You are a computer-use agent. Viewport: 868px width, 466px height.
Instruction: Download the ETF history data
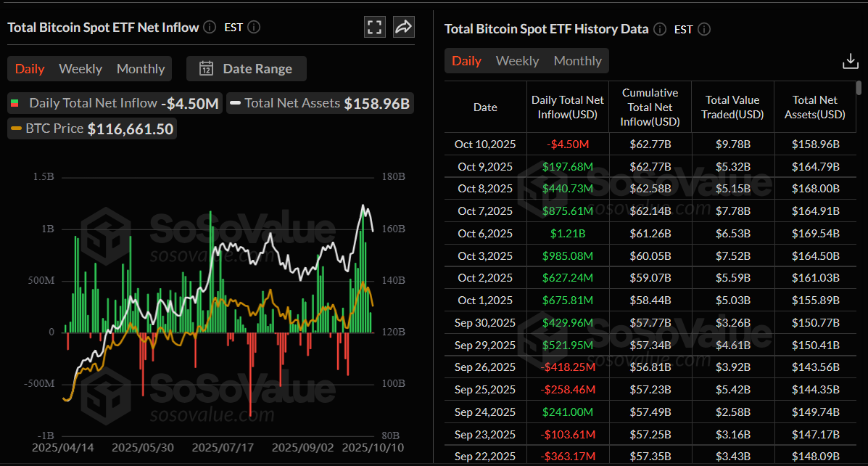tap(850, 61)
